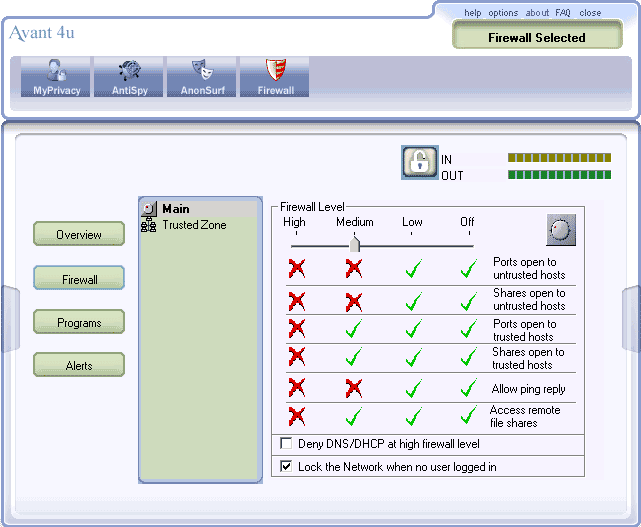Expand the left side panel handle

click(x=10, y=319)
